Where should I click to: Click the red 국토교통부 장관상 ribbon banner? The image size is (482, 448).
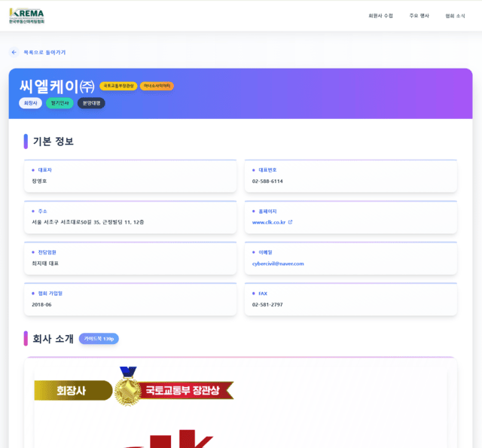(186, 390)
